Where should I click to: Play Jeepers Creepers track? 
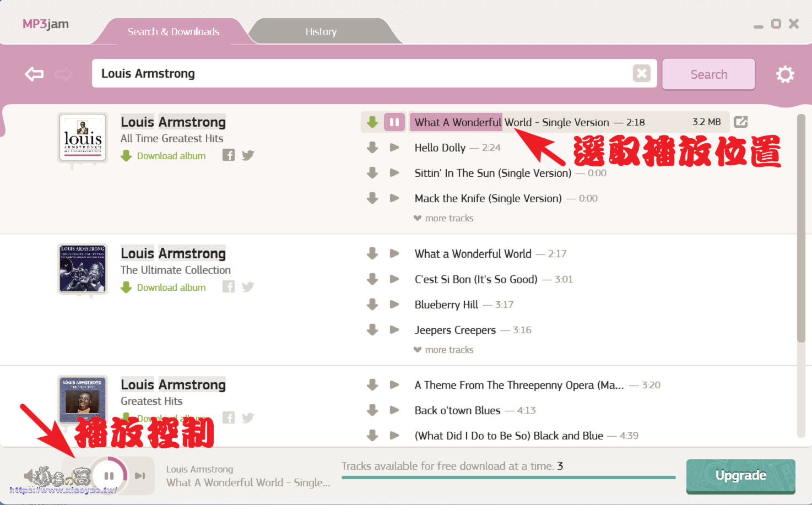click(394, 330)
